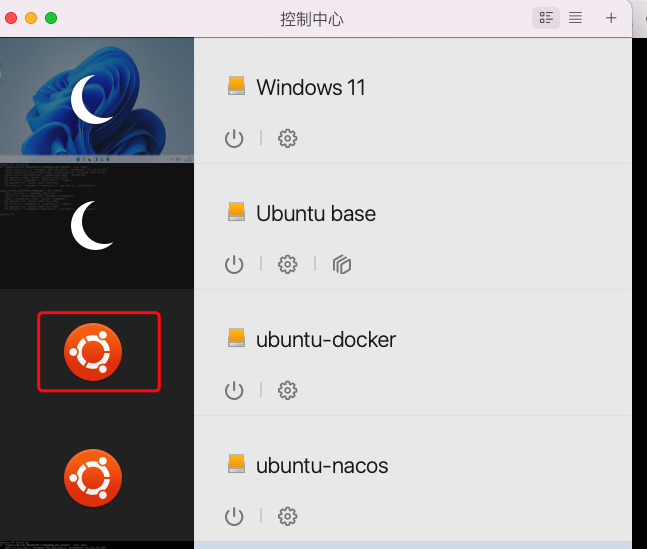Start ubuntu-docker with its power icon
Screen dimensions: 647x549
tap(234, 390)
